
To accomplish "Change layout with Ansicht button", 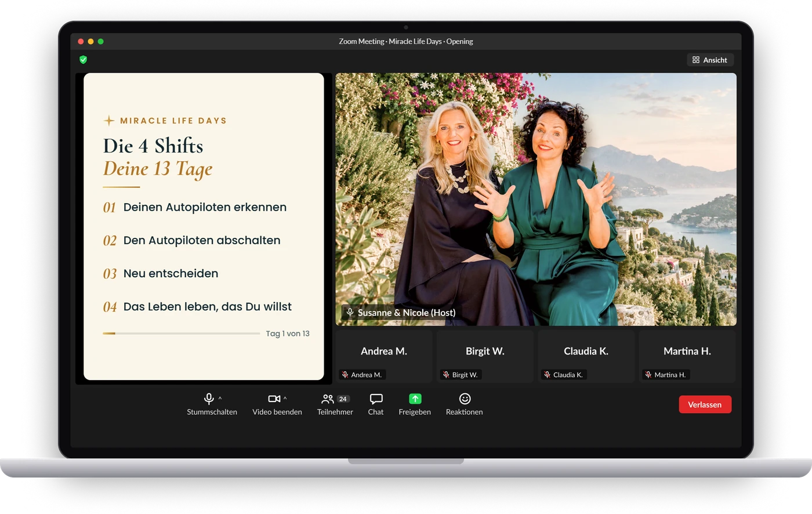I will click(710, 60).
